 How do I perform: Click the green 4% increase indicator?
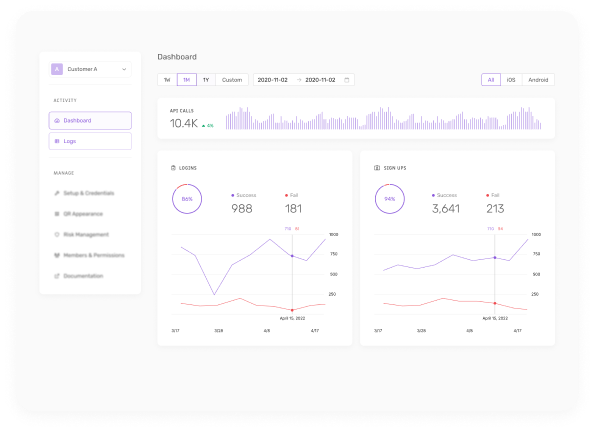click(x=208, y=125)
